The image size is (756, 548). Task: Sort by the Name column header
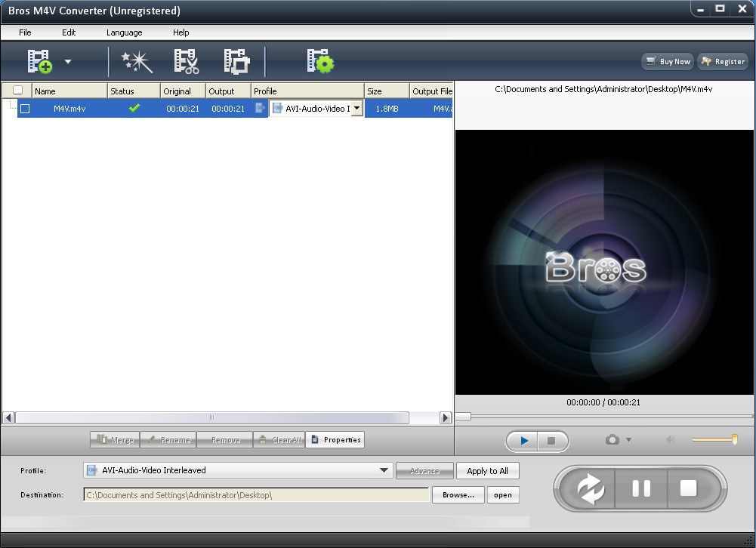coord(69,91)
